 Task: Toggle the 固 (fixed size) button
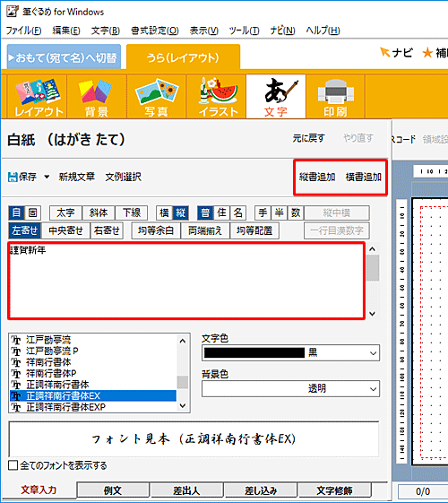(x=32, y=212)
